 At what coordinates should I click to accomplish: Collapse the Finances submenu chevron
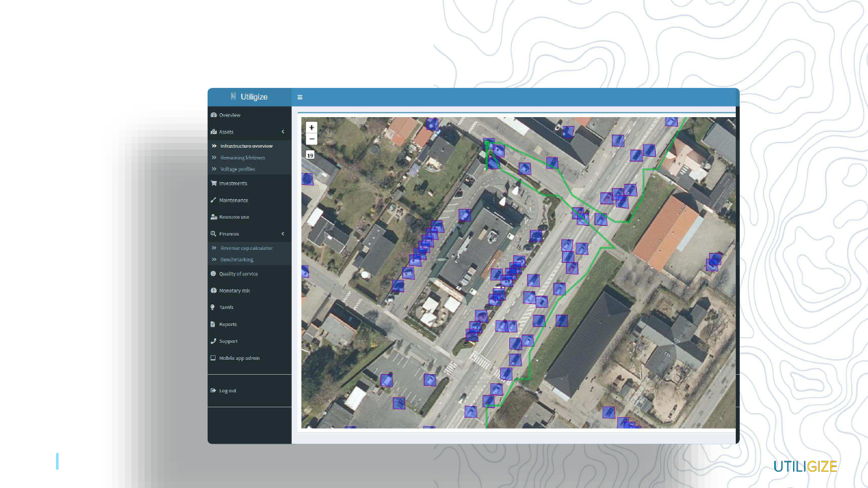point(283,234)
